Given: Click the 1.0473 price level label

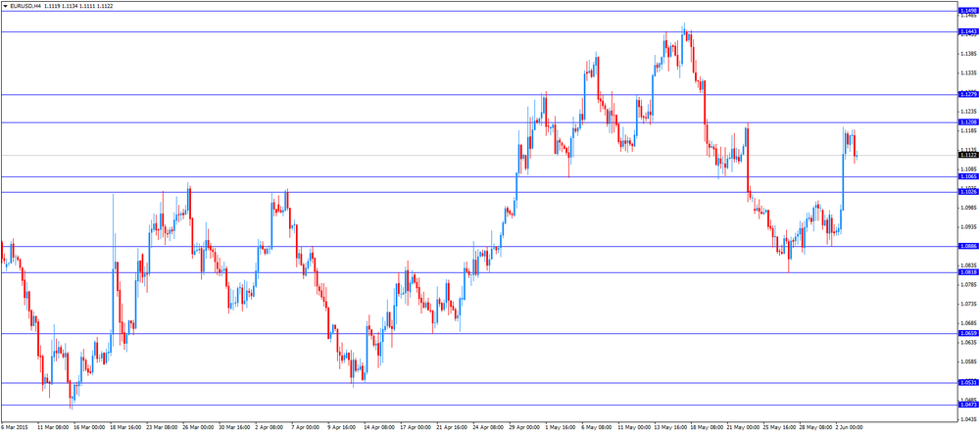Looking at the screenshot, I should coord(967,406).
